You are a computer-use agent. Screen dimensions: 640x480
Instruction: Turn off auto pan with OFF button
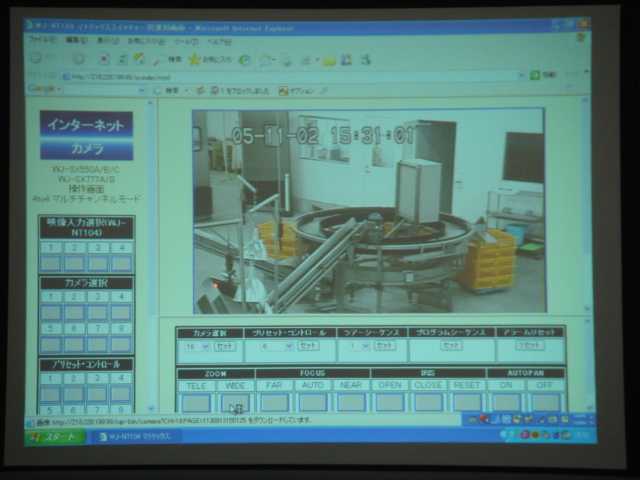pyautogui.click(x=546, y=402)
